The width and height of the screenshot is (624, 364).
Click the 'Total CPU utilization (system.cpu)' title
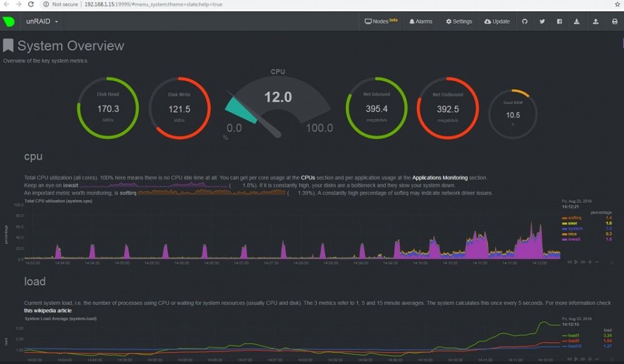click(58, 201)
